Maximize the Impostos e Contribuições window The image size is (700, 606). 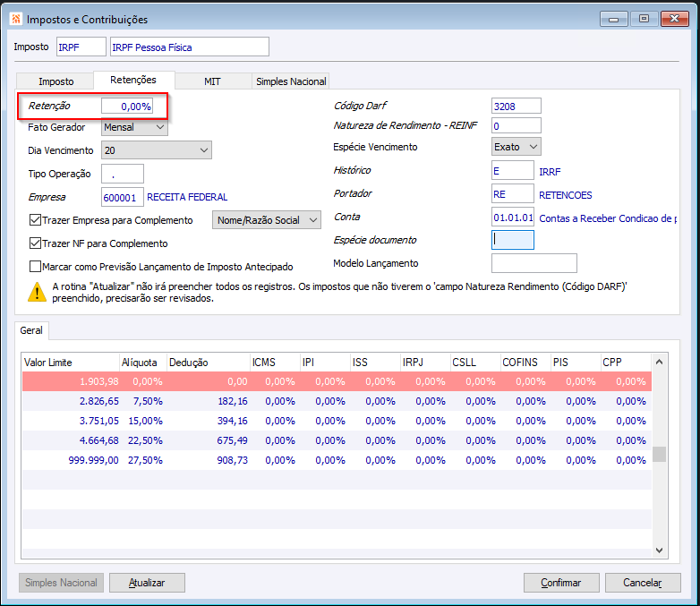pos(644,19)
